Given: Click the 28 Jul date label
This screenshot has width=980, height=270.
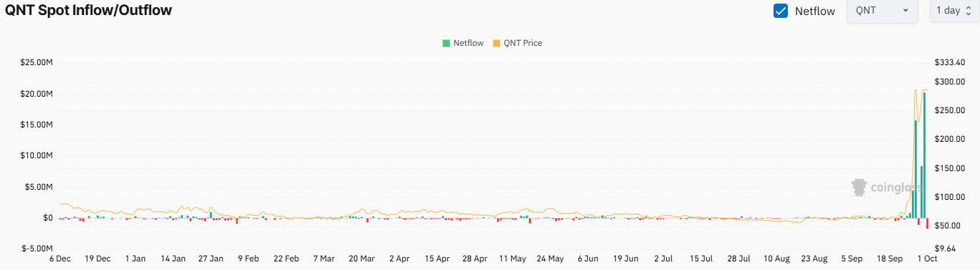Looking at the screenshot, I should 738,259.
